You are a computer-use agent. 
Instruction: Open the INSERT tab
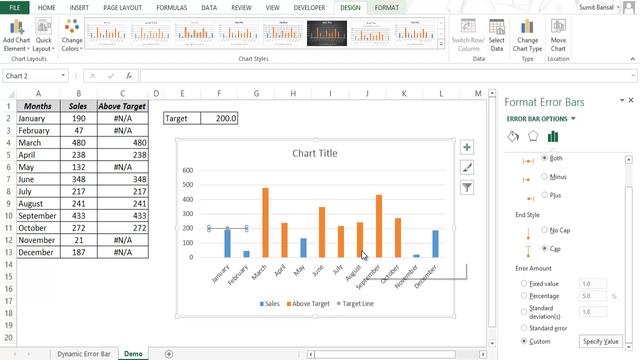[x=79, y=7]
